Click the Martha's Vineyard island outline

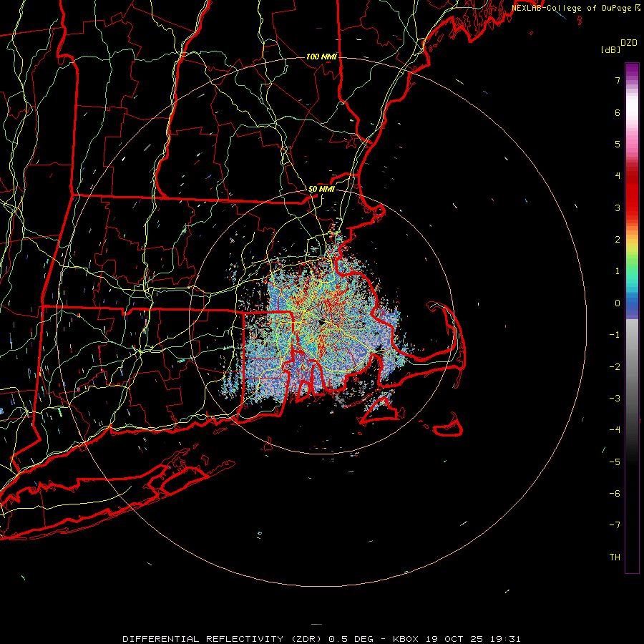[x=380, y=411]
